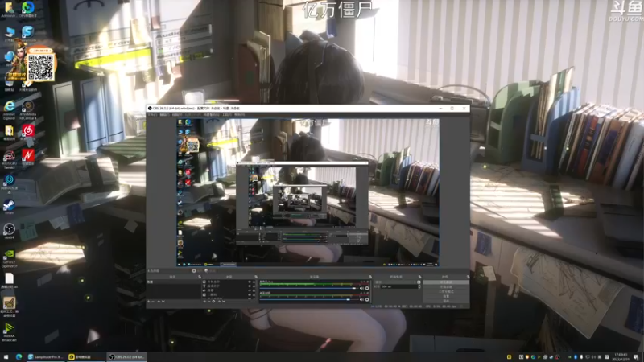The height and width of the screenshot is (362, 644).
Task: Move source down arrow in Sources toolbar
Action: coord(224,301)
